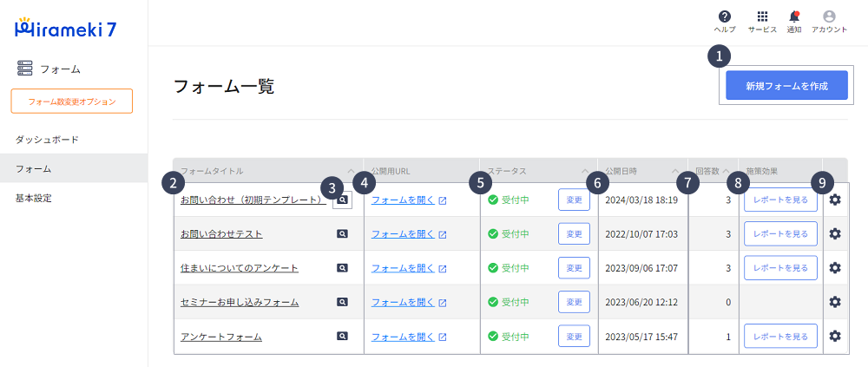Preview 住まいについてのアンケート via magnifier icon
Screen dimensions: 868x367
[x=343, y=268]
